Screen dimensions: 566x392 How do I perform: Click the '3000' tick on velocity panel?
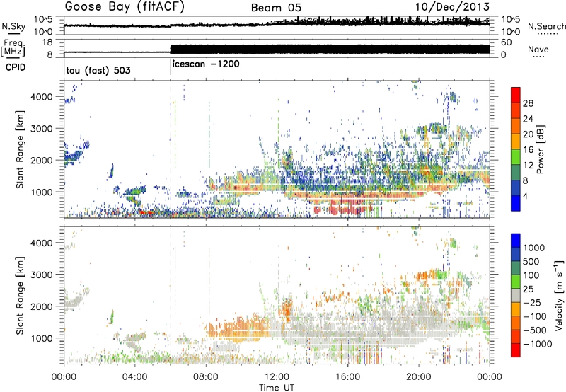click(42, 275)
